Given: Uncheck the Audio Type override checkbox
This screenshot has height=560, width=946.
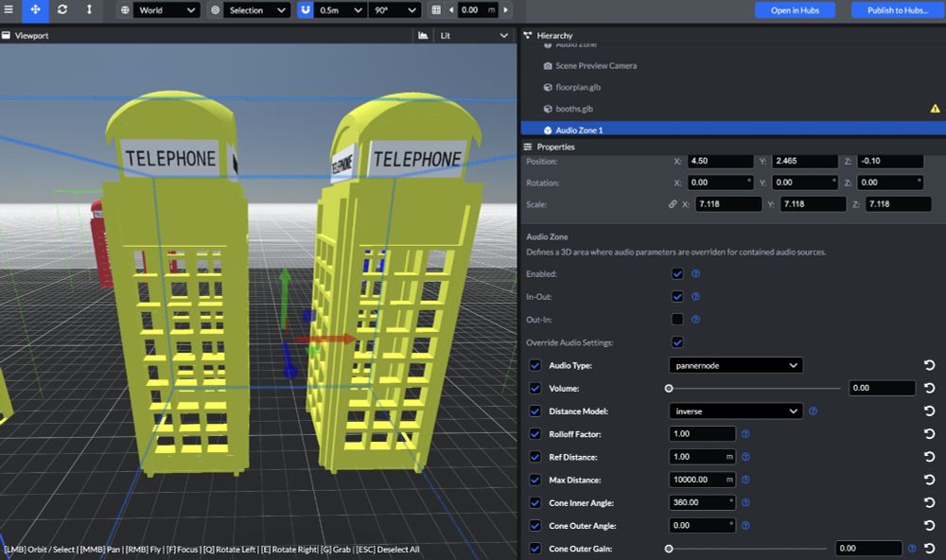Looking at the screenshot, I should point(534,365).
